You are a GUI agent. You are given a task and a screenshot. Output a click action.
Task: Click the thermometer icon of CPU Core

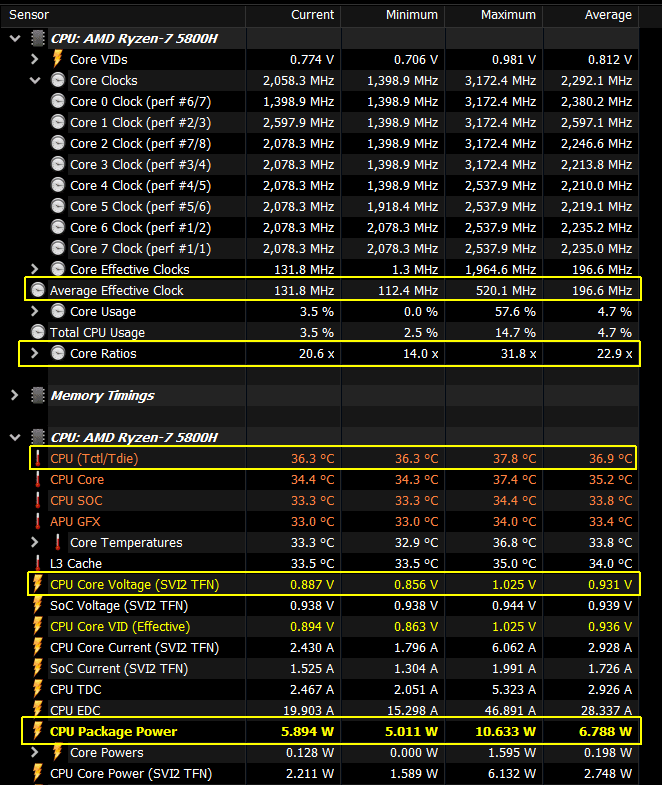(38, 479)
